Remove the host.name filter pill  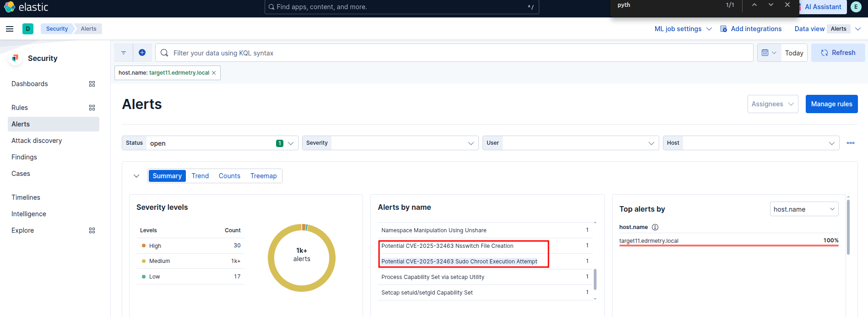(214, 73)
